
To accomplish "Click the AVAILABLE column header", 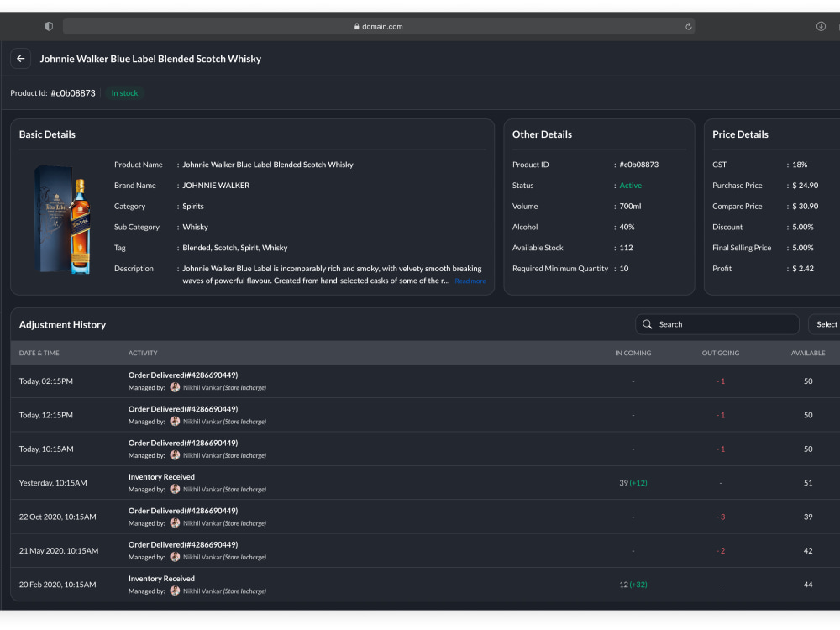I will click(808, 353).
